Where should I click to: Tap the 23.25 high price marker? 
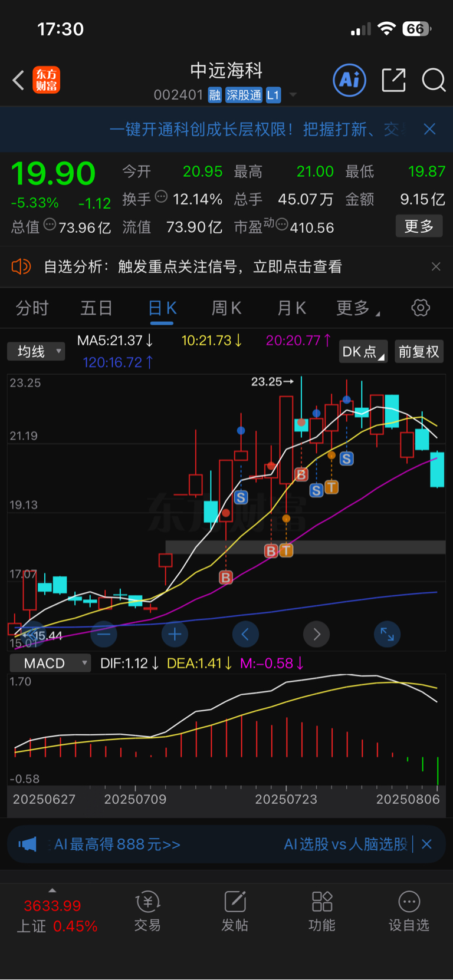pyautogui.click(x=272, y=382)
